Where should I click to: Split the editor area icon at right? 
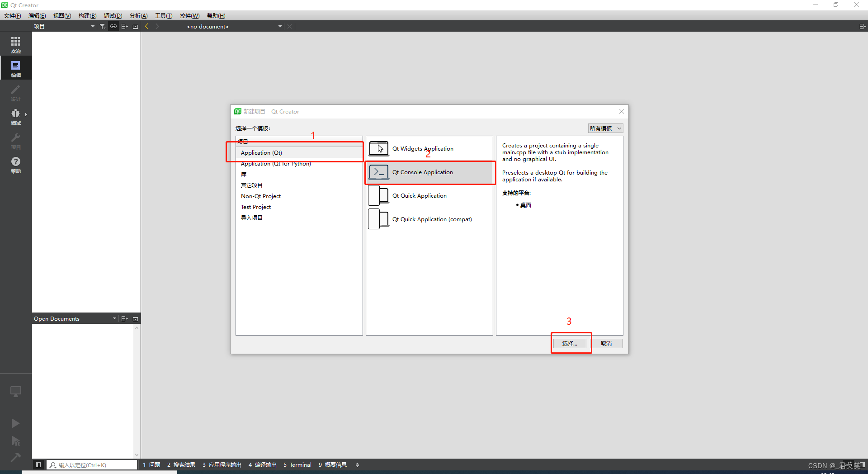point(862,26)
